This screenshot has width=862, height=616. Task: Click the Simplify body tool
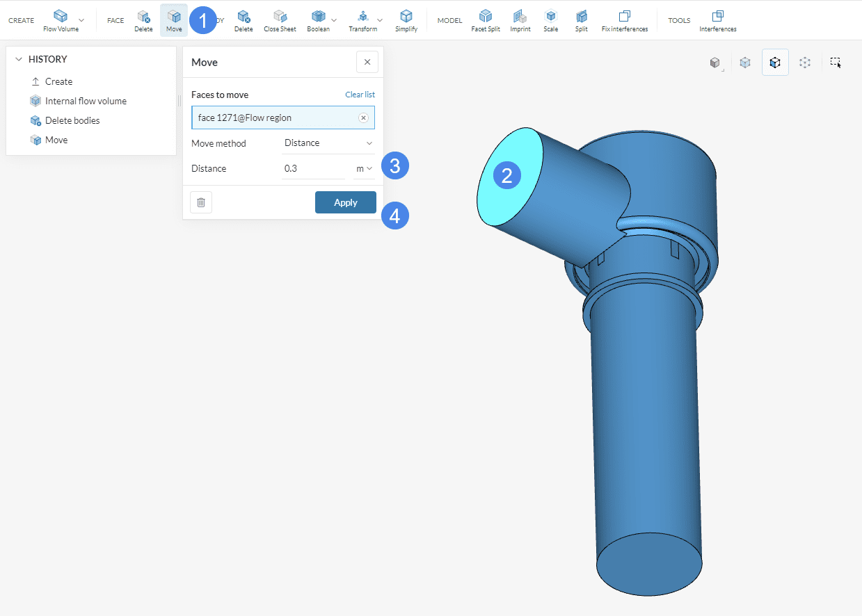(406, 20)
